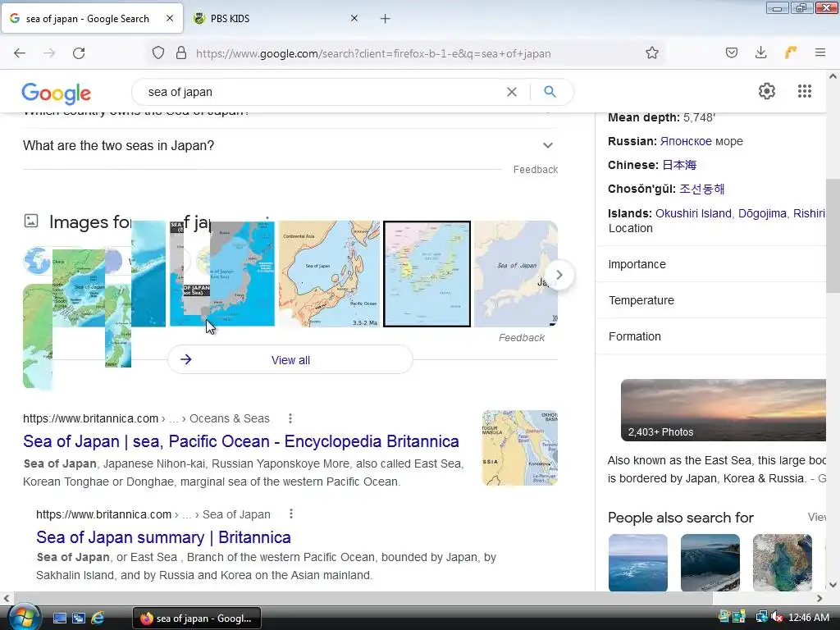Open Sea of Japan summary Britannica link

[163, 537]
